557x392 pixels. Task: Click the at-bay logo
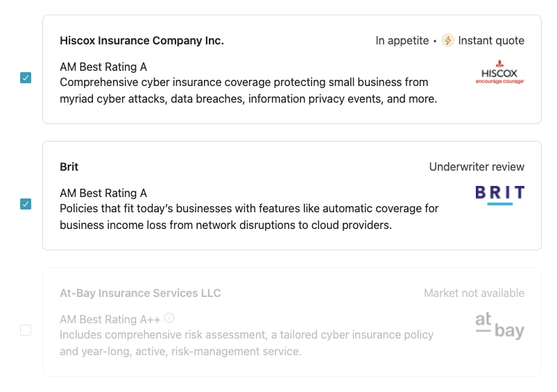[500, 326]
